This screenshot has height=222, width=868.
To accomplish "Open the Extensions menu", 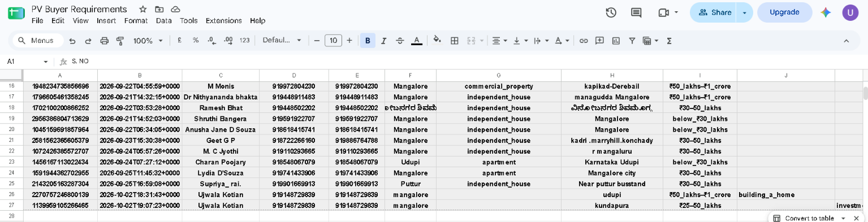I will [x=223, y=21].
